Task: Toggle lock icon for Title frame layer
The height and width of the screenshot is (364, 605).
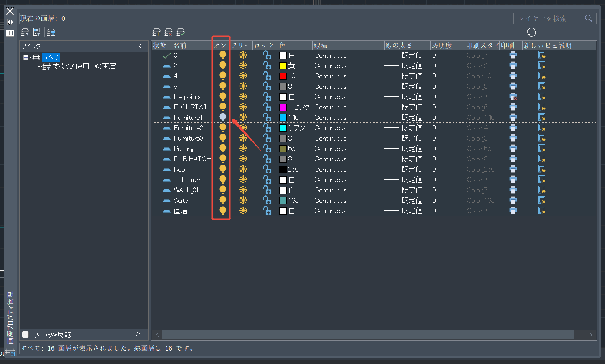Action: 267,179
